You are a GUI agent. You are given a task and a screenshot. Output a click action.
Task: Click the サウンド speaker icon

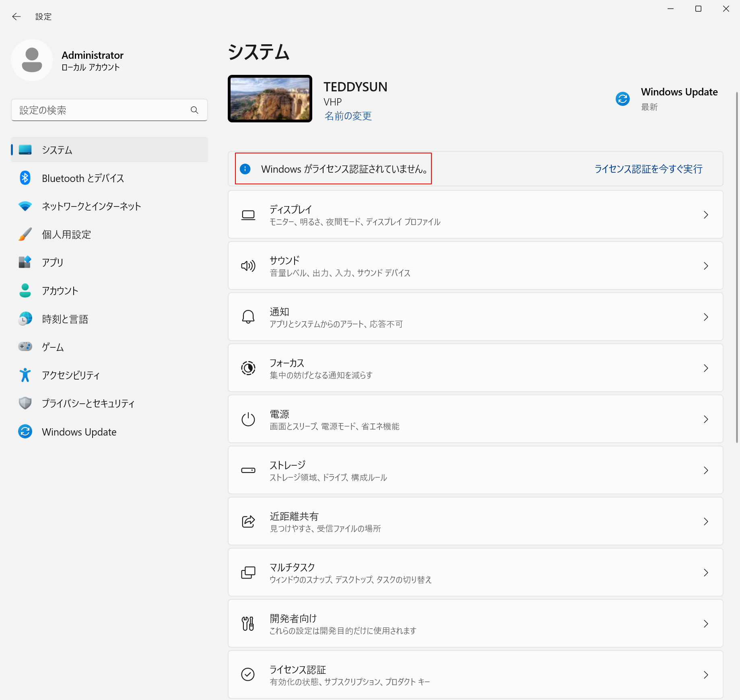coord(248,266)
